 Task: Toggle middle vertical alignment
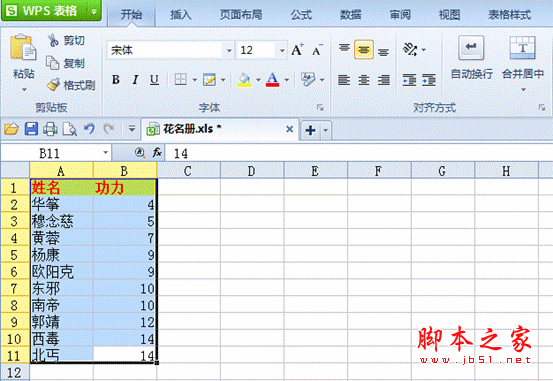click(364, 50)
